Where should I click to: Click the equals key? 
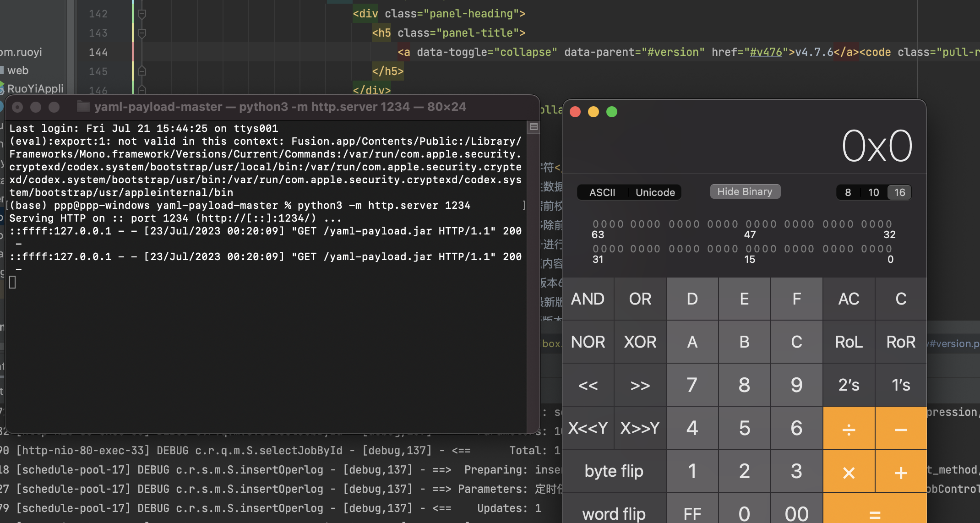pos(875,508)
